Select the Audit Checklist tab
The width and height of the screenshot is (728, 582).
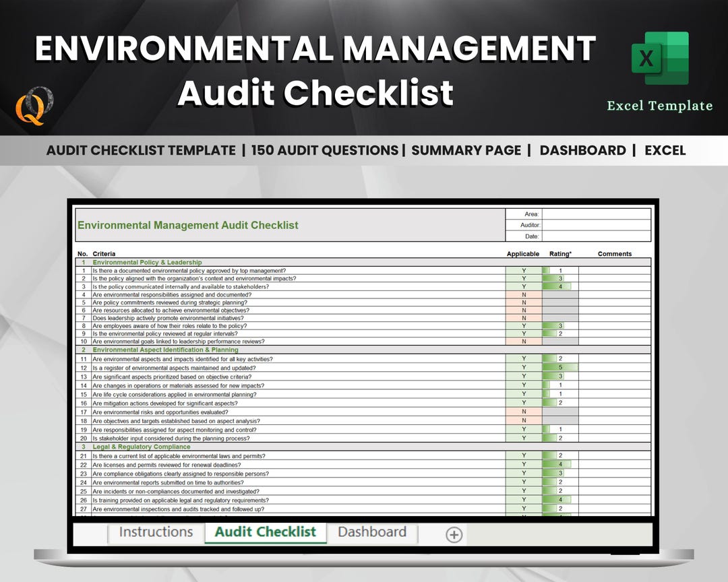pos(264,532)
